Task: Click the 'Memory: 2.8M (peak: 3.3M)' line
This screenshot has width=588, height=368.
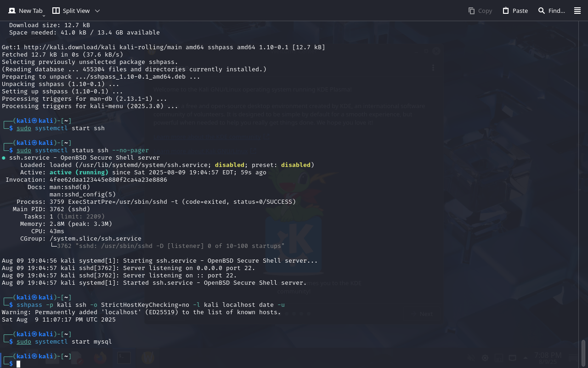Action: 66,224
